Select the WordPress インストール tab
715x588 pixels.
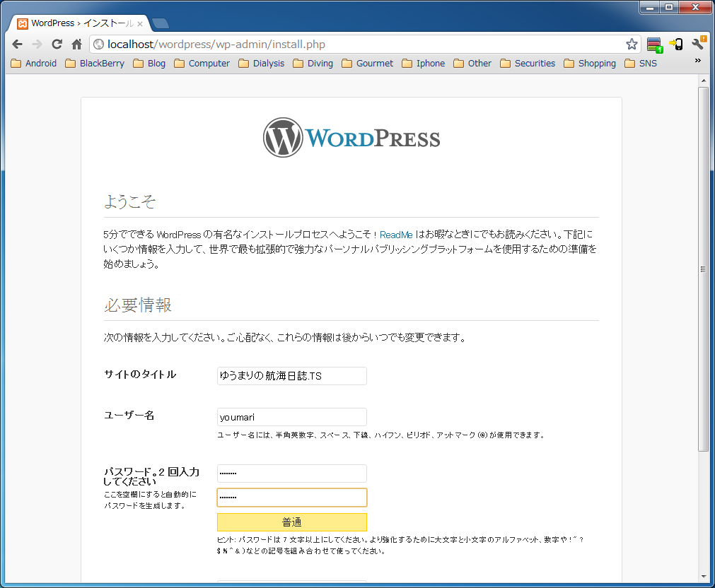pos(80,23)
